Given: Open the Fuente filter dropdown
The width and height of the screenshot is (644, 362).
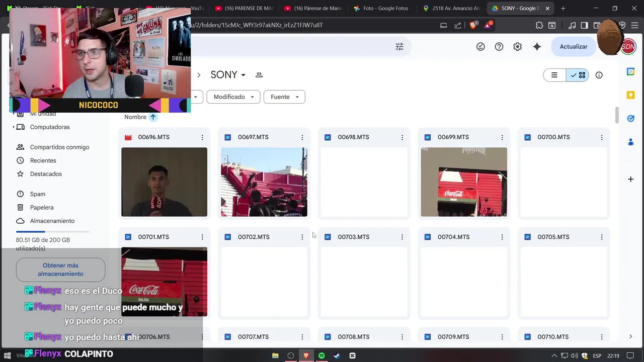Looking at the screenshot, I should tap(284, 97).
